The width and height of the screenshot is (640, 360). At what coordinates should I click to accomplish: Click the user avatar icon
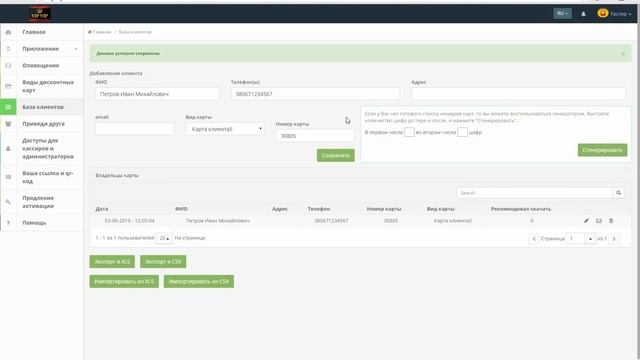602,13
